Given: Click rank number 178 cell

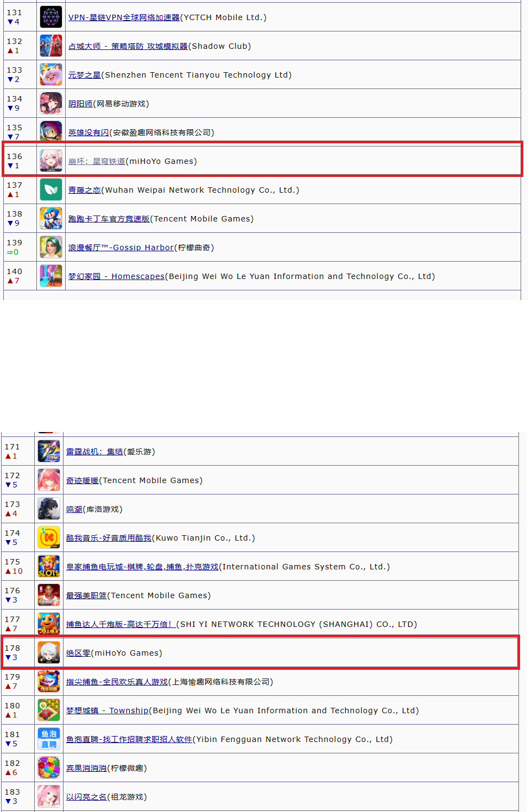Looking at the screenshot, I should [x=18, y=652].
